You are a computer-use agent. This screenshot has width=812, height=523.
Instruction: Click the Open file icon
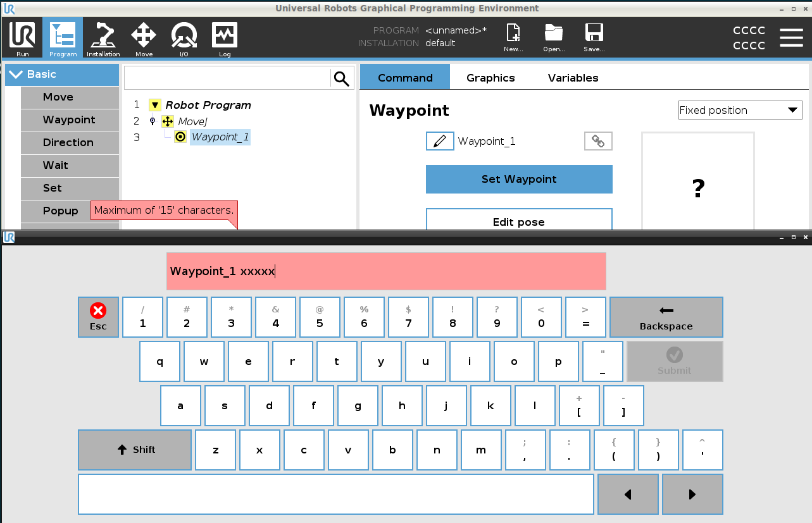click(553, 35)
